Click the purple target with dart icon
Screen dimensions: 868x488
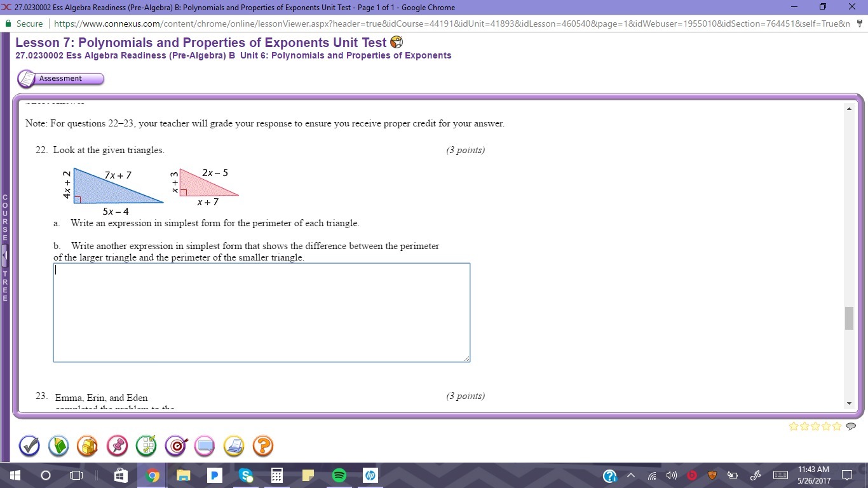click(x=176, y=446)
